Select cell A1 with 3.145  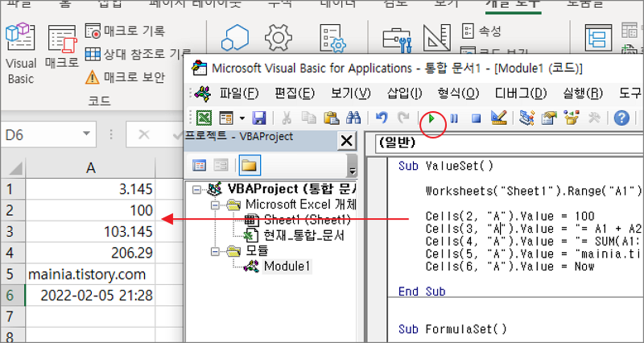point(91,189)
